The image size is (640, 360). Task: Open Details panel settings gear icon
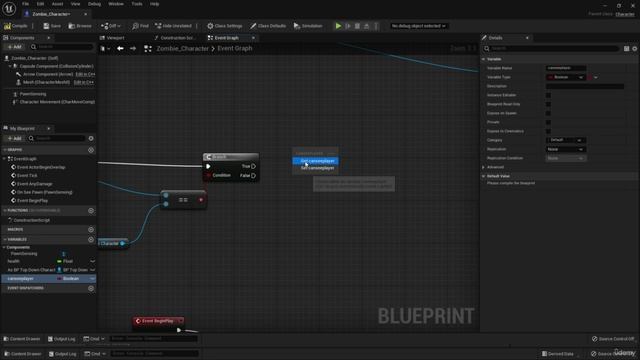coord(635,49)
